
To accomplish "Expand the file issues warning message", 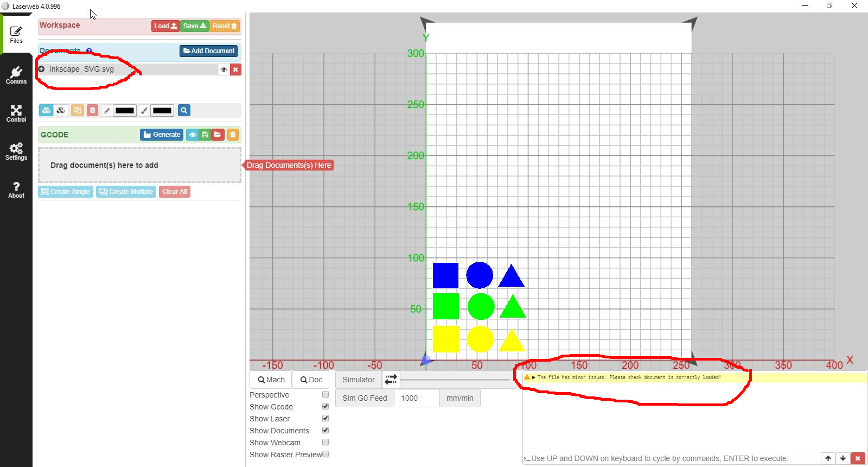I will [534, 377].
